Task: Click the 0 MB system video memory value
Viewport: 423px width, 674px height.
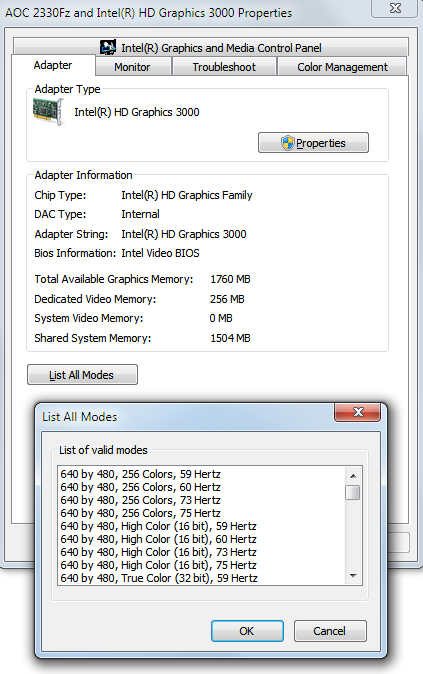Action: [x=221, y=318]
